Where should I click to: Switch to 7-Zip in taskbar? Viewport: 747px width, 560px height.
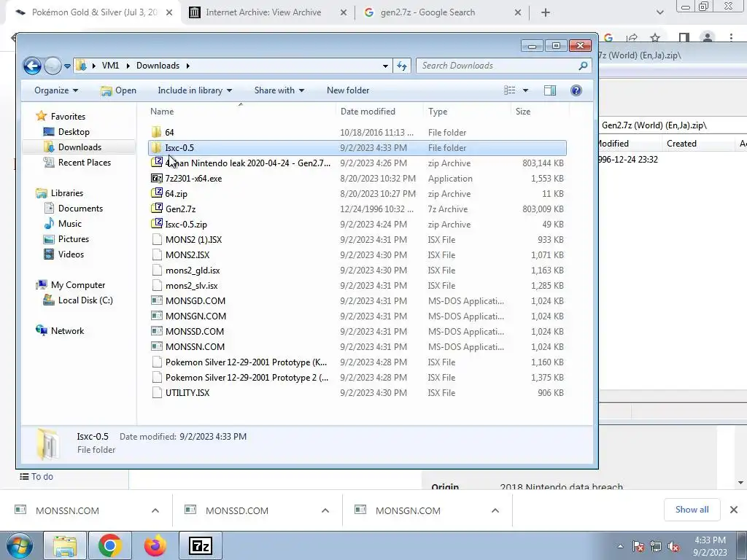coord(200,545)
